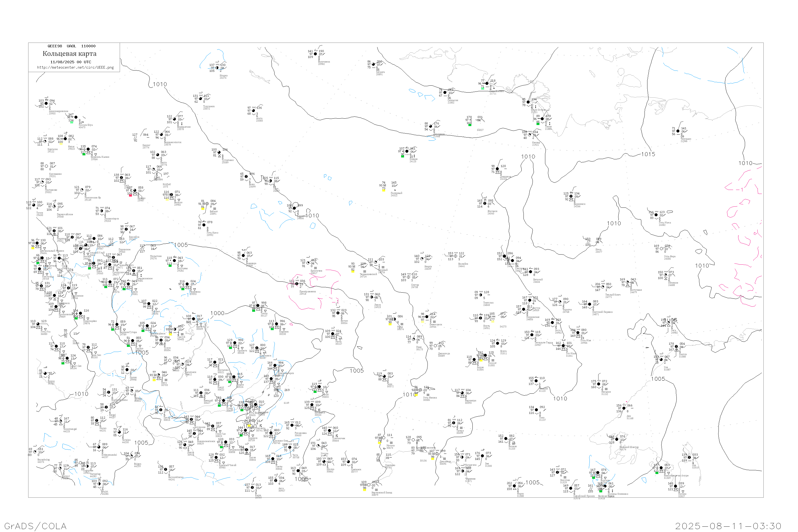Click the Чокурдах station filled circle

[678, 131]
